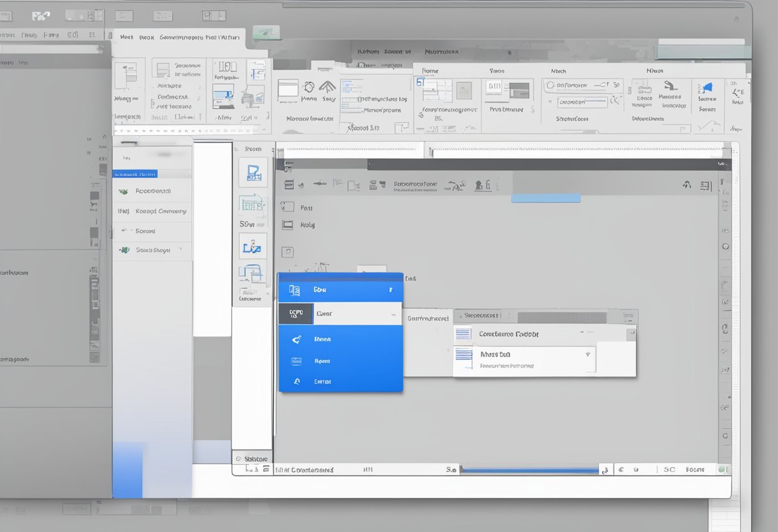Viewport: 778px width, 532px height.
Task: Click the table grid icon in vertical toolbar
Action: 252,204
